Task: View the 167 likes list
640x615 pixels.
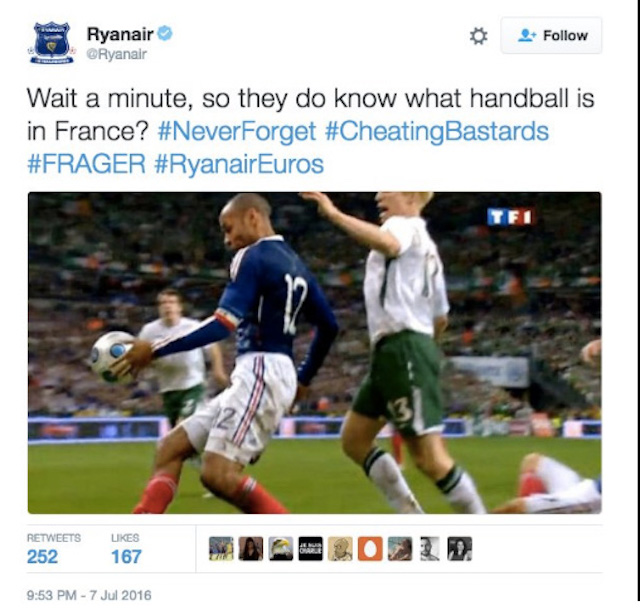Action: [x=126, y=549]
